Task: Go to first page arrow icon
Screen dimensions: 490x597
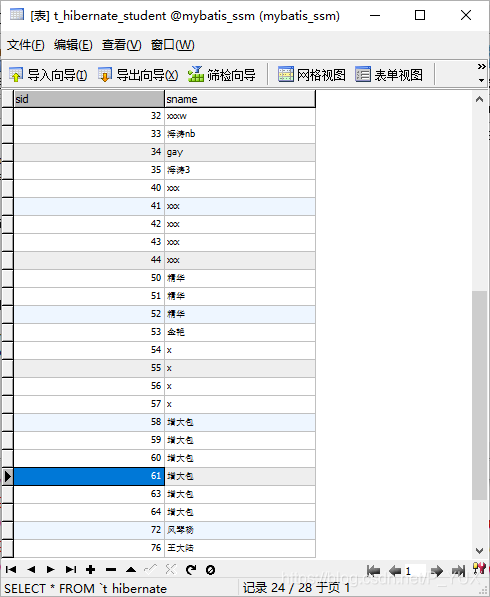Action: pyautogui.click(x=373, y=571)
